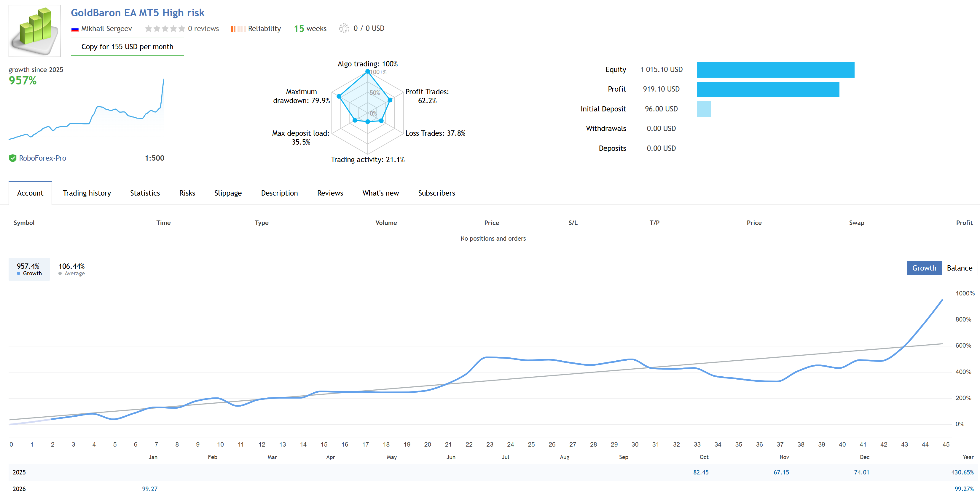The height and width of the screenshot is (494, 980).
Task: Switch to the Statistics tab
Action: (x=145, y=193)
